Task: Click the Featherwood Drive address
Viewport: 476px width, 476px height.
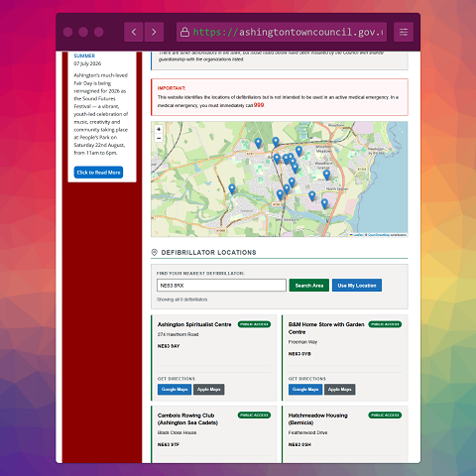Action: pos(308,432)
